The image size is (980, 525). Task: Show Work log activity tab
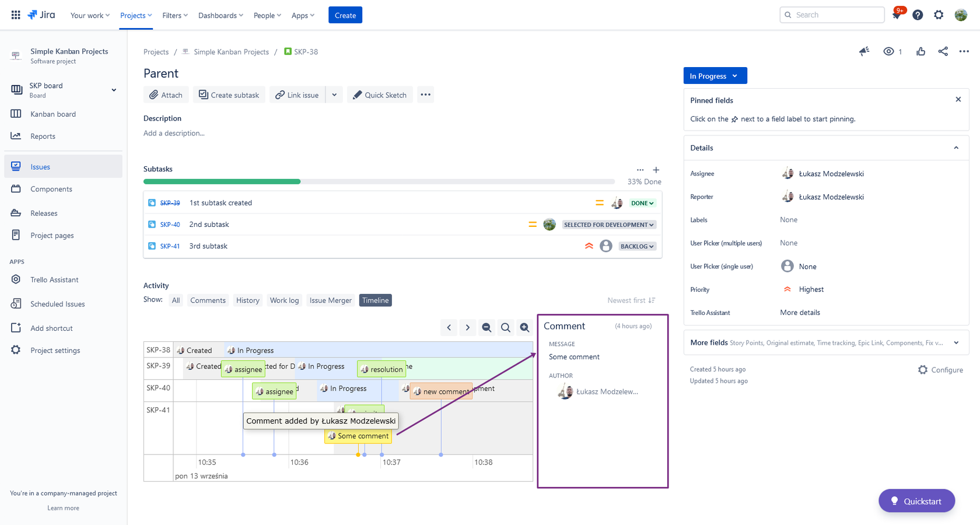pos(284,300)
